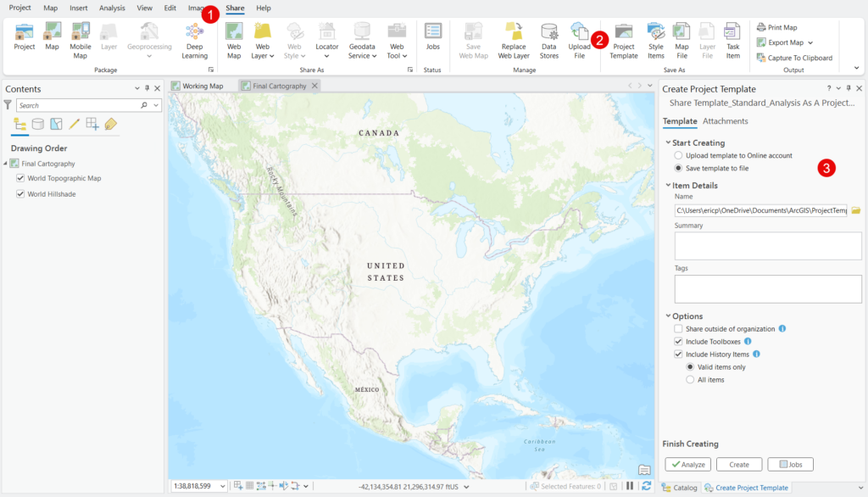This screenshot has height=497, width=868.
Task: Click the Style Items icon
Action: tap(655, 34)
